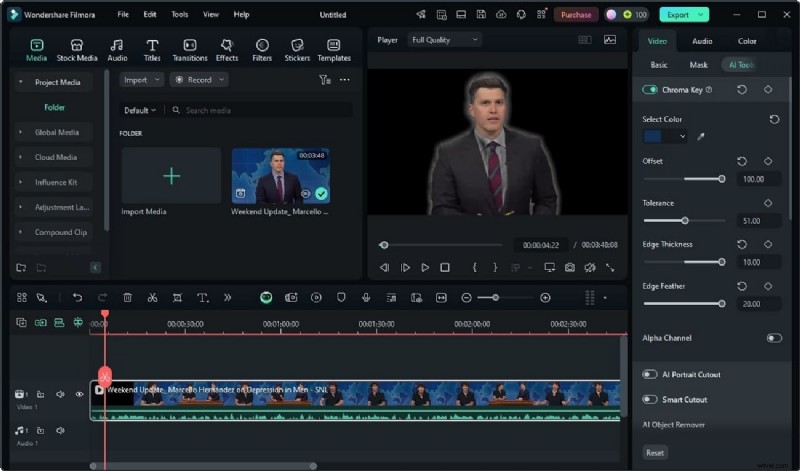Open the Full Quality dropdown
Viewport: 800px width, 471px height.
[x=444, y=39]
